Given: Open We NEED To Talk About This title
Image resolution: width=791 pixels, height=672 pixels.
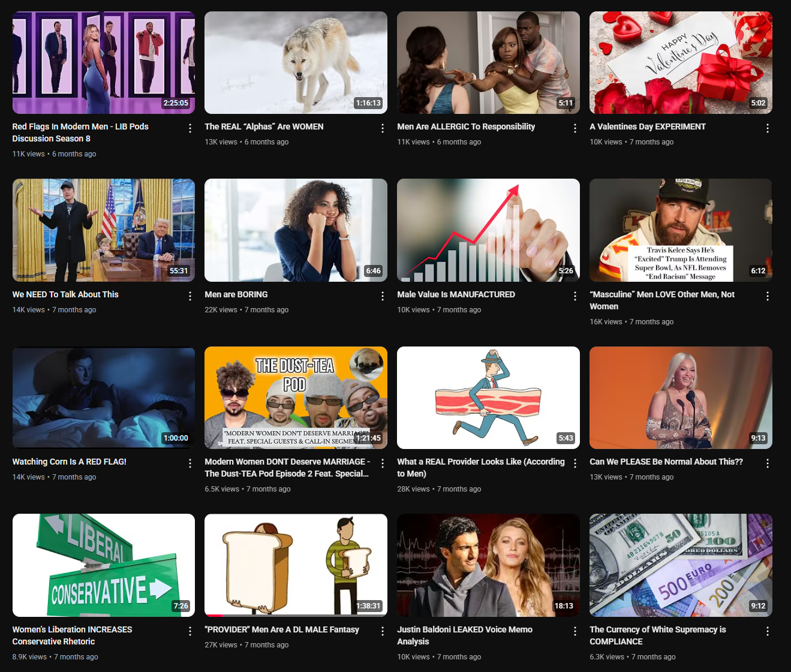Looking at the screenshot, I should click(65, 294).
